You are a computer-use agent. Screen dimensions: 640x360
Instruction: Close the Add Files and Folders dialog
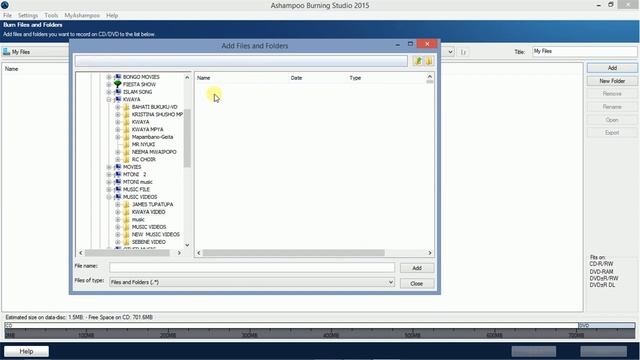417,283
